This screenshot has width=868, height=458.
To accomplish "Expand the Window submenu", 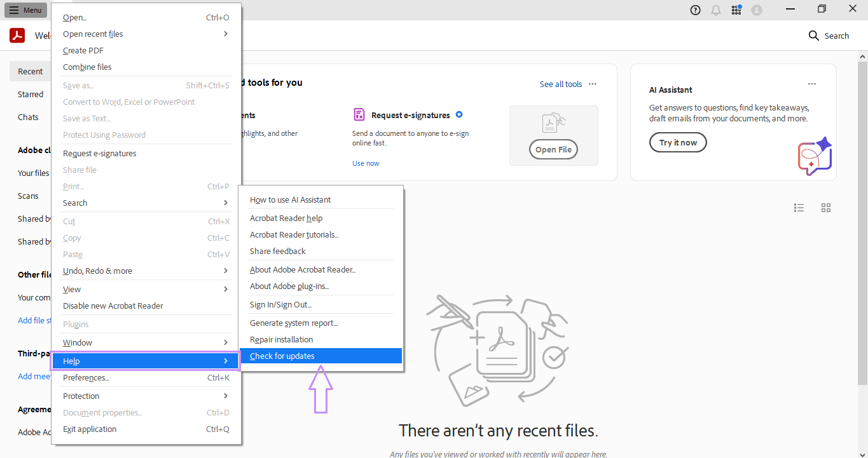I will coord(77,342).
